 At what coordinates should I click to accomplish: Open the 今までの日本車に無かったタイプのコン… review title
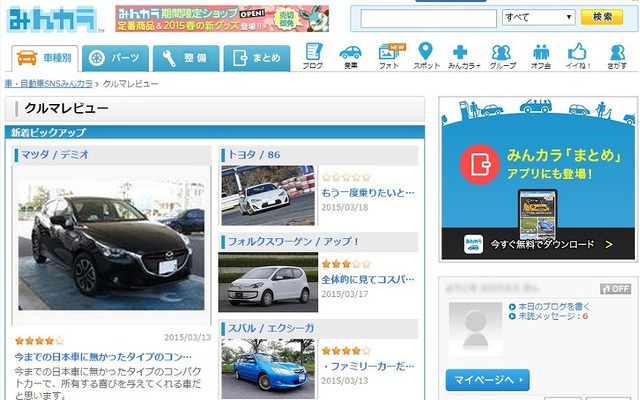103,357
